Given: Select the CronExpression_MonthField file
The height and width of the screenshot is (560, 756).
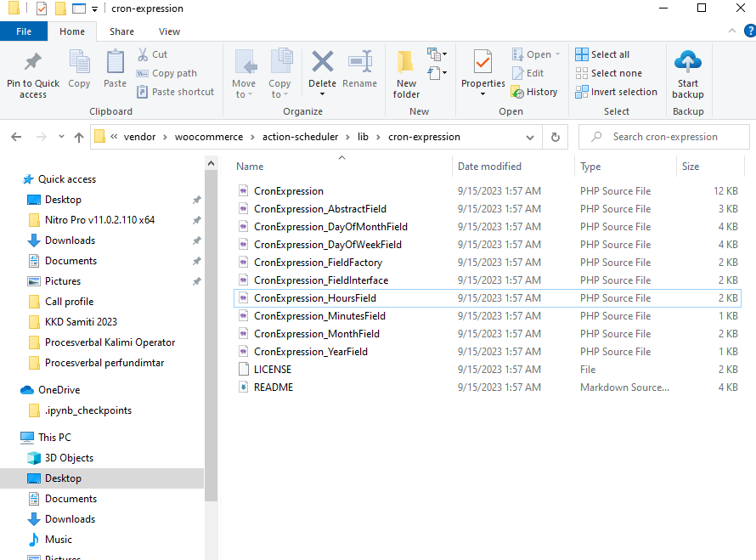Looking at the screenshot, I should pyautogui.click(x=316, y=334).
